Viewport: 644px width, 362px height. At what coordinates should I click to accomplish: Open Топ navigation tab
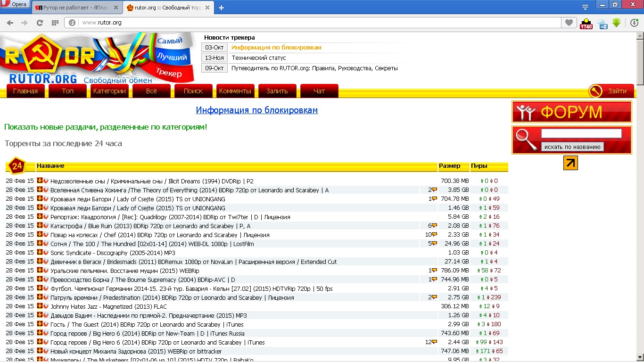[67, 91]
